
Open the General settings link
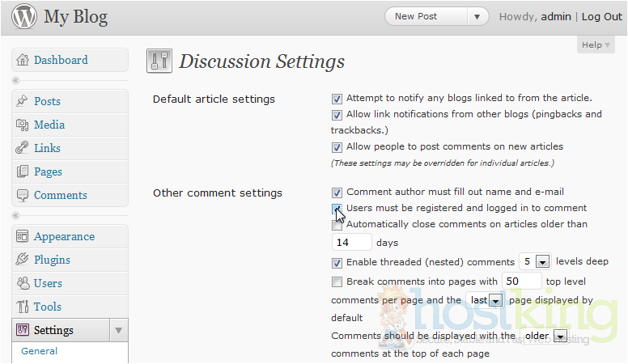click(x=39, y=351)
